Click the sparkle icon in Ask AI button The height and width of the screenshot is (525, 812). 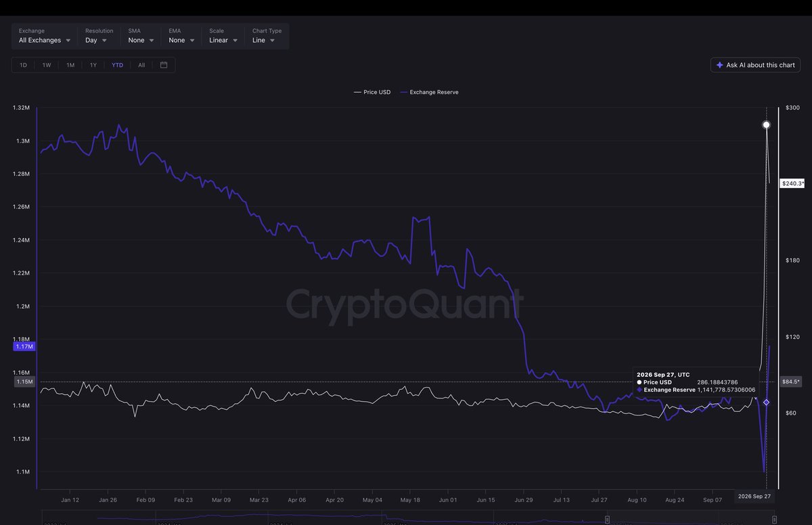tap(719, 65)
